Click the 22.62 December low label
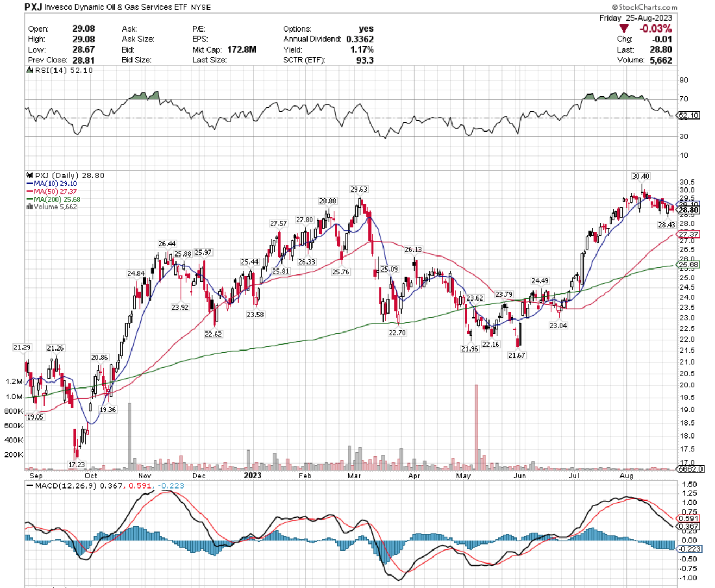 [x=213, y=334]
